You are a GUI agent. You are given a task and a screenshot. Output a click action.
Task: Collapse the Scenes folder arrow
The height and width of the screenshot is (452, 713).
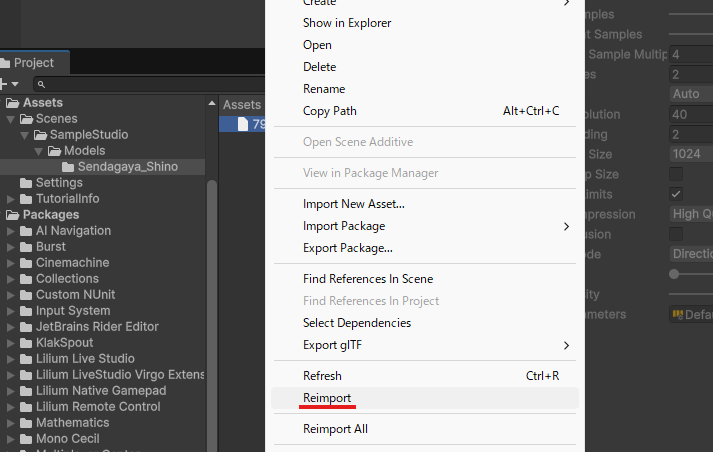[x=10, y=119]
